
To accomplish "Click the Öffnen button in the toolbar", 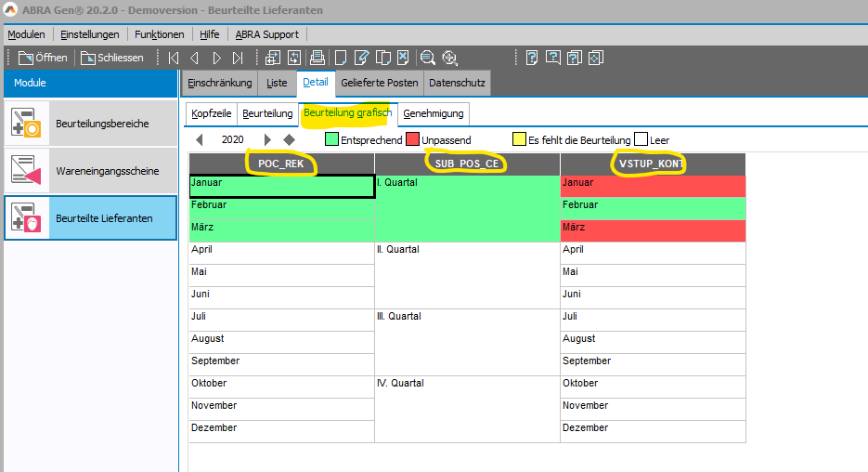I will pyautogui.click(x=43, y=58).
